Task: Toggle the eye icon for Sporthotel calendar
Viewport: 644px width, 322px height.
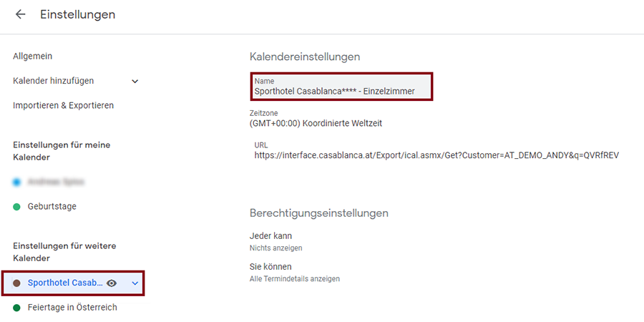Action: [112, 283]
